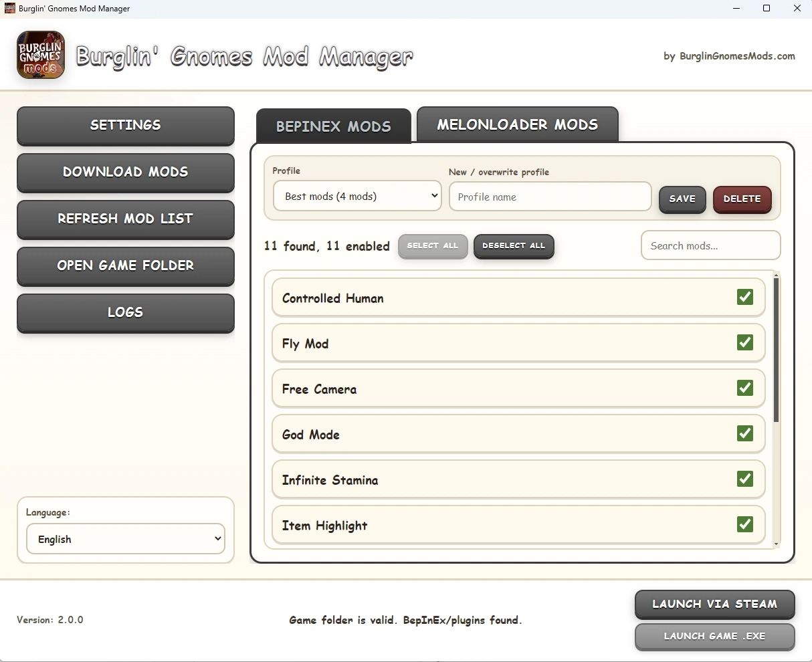This screenshot has height=662, width=812.
Task: Open the Settings panel
Action: click(126, 125)
